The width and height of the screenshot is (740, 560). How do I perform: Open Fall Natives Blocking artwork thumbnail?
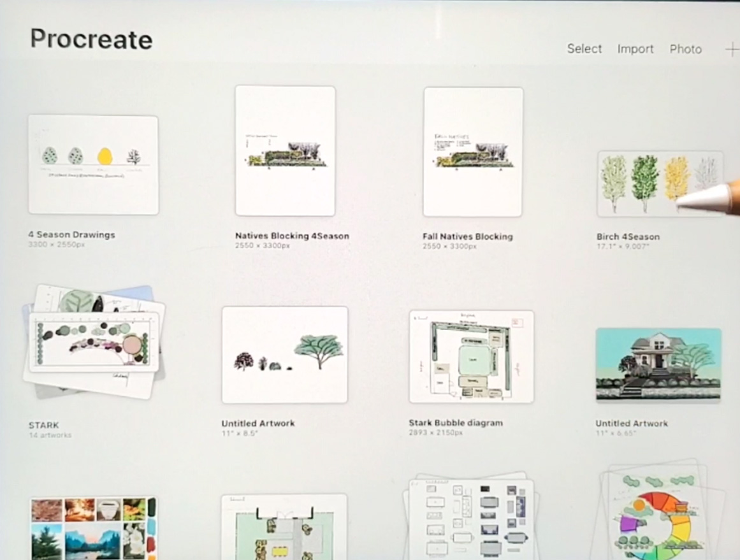coord(473,152)
